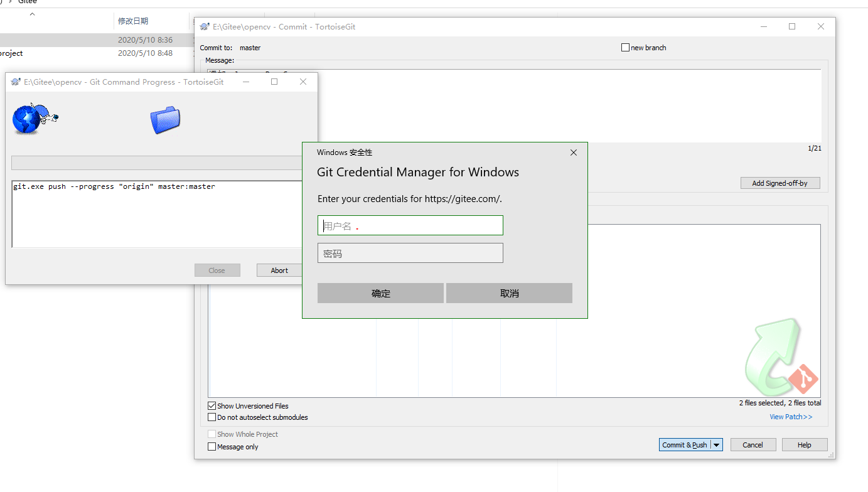
Task: Tick the Show Whole Project checkbox
Action: point(212,434)
